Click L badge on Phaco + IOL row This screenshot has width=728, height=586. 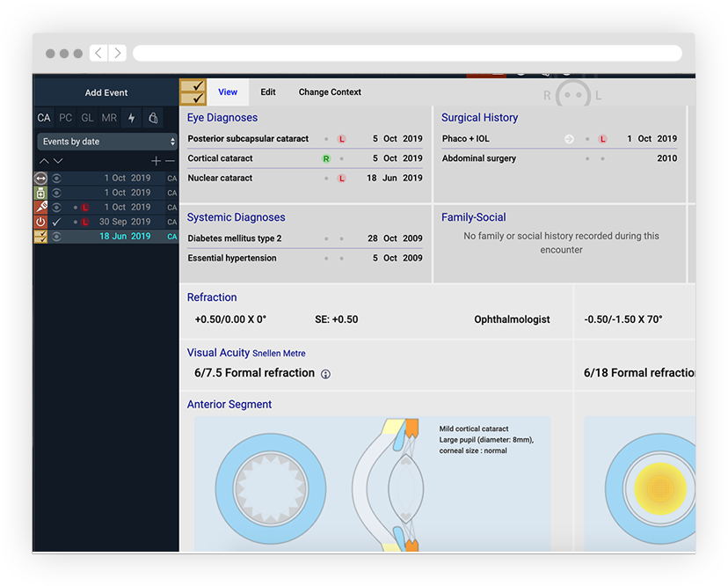coord(602,139)
